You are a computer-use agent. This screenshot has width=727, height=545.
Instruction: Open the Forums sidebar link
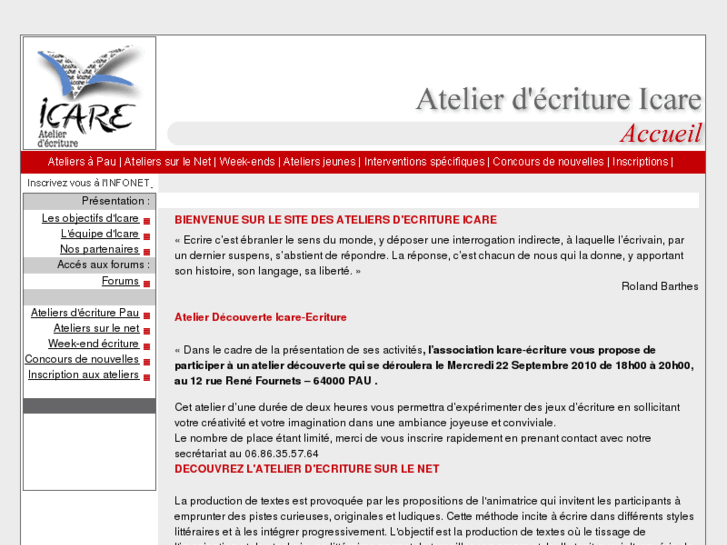coord(121,281)
